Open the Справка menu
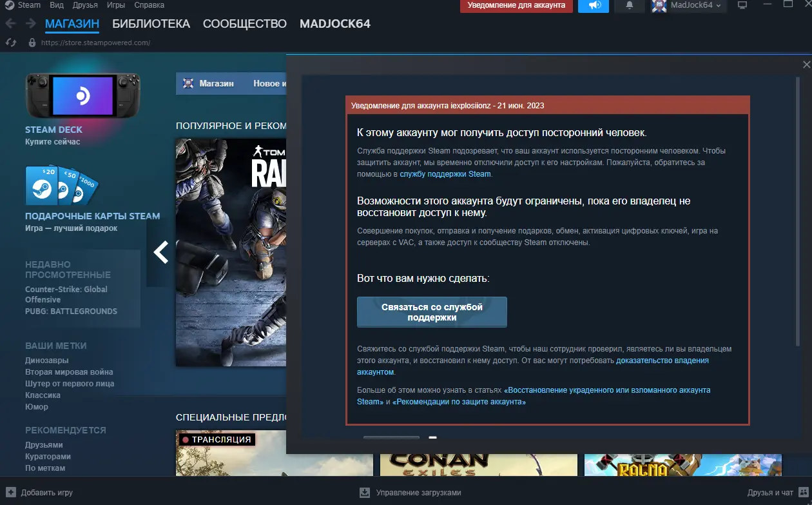This screenshot has width=812, height=505. (x=149, y=5)
